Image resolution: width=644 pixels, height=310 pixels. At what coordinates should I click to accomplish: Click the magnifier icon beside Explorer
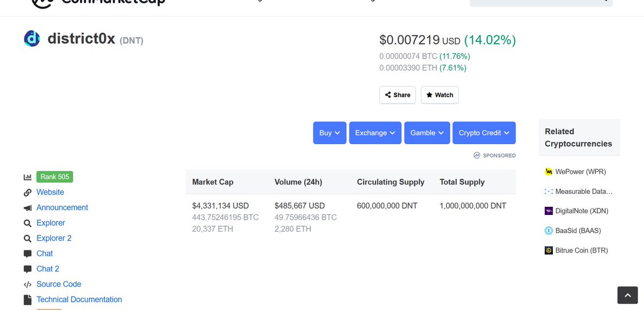[27, 223]
